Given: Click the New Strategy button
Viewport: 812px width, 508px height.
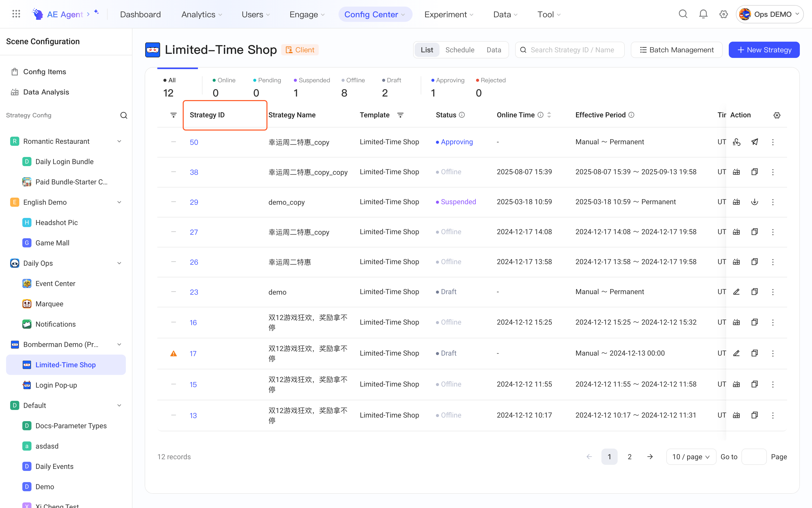Looking at the screenshot, I should point(764,50).
